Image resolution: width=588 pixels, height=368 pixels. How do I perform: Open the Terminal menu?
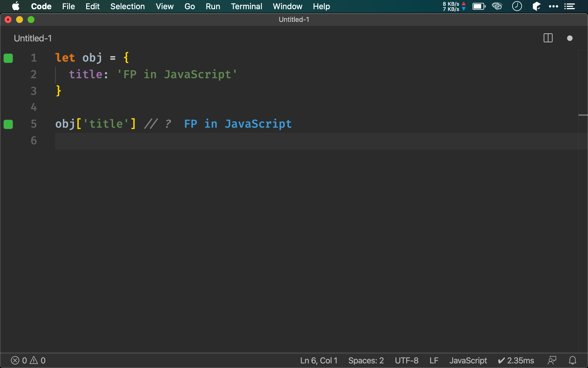246,6
